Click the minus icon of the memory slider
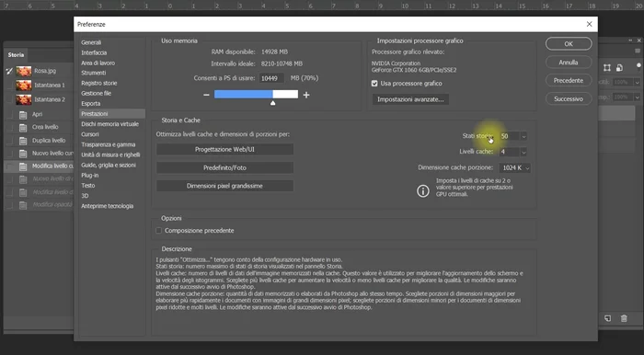The image size is (644, 355). pos(206,95)
